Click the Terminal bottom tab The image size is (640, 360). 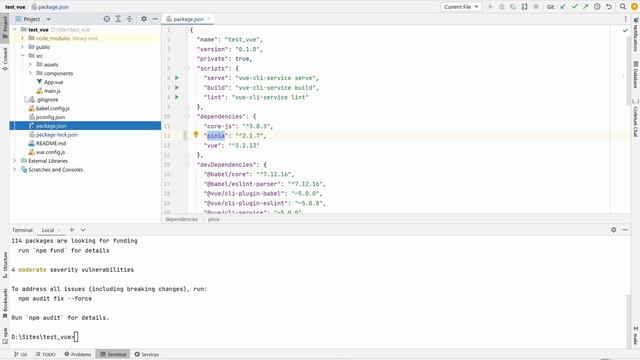[113, 354]
